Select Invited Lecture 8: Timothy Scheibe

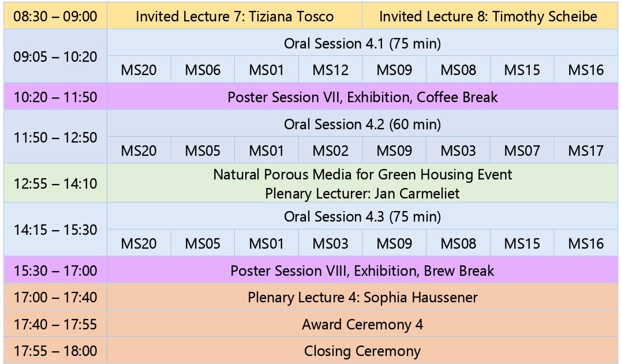pos(488,16)
